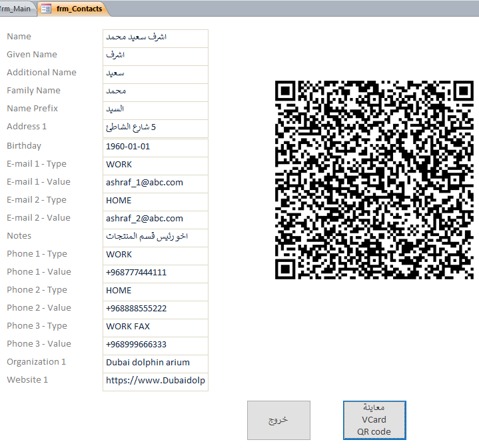
Task: Click the Phone 2 - Type field
Action: pyautogui.click(x=155, y=292)
